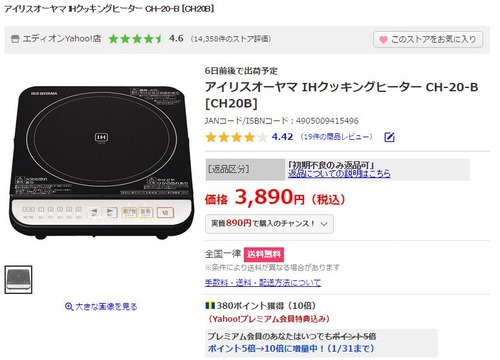Screen dimensions: 500x360
Task: Click the pink 送料無料 badge
Action: (x=264, y=254)
